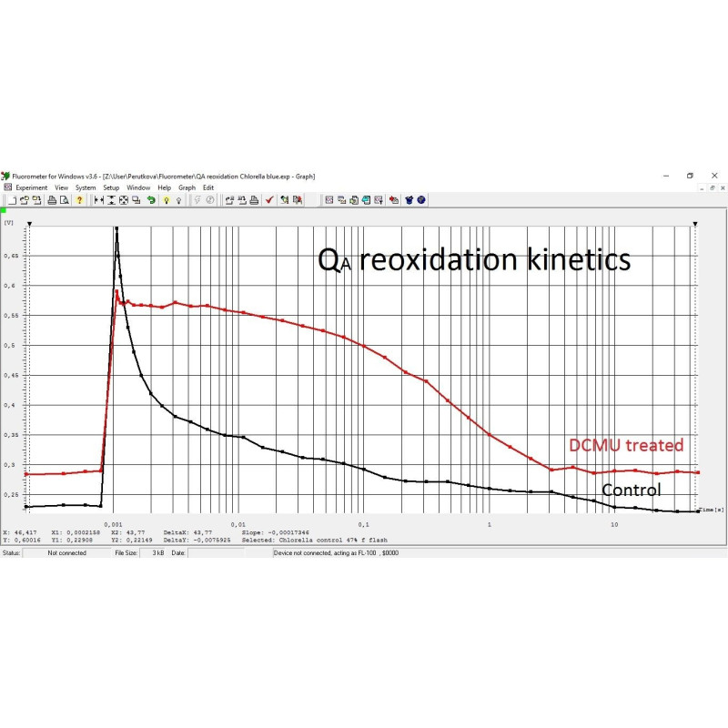Open print preview from the toolbar

click(64, 203)
